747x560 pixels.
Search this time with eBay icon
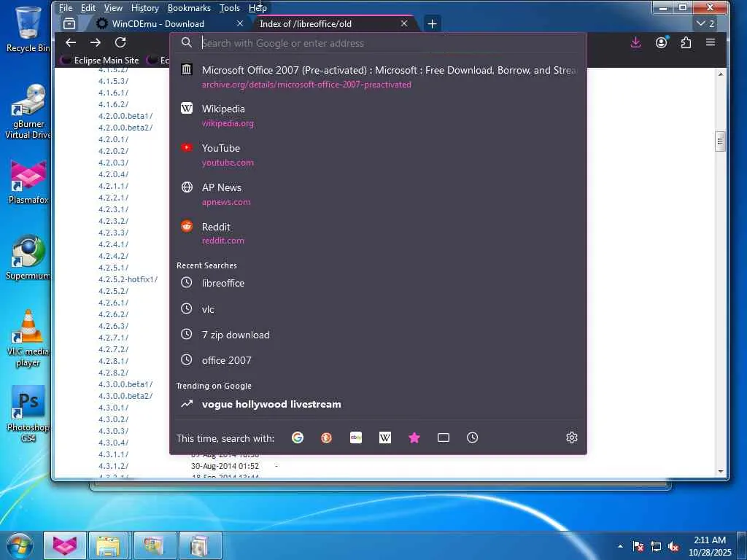pyautogui.click(x=356, y=437)
